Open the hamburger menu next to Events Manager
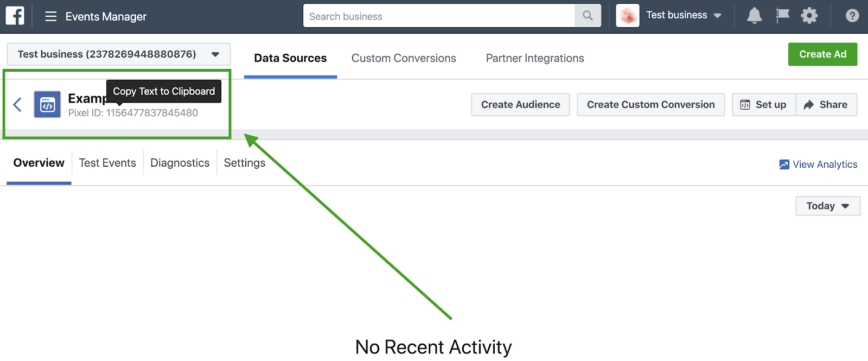 (x=51, y=16)
